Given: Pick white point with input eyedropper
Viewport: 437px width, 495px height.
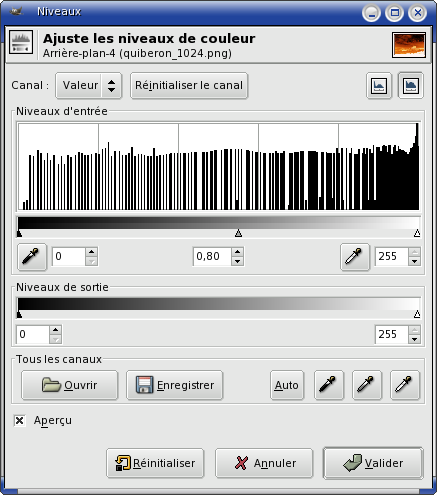Looking at the screenshot, I should pos(355,257).
